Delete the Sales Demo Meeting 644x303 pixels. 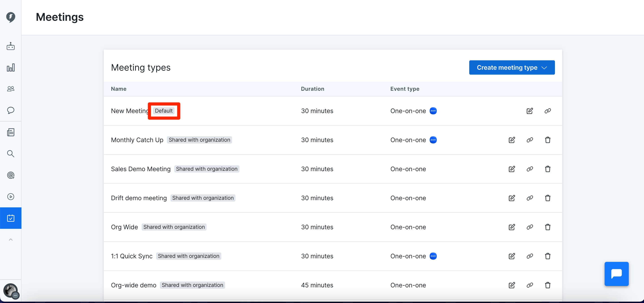coord(548,169)
